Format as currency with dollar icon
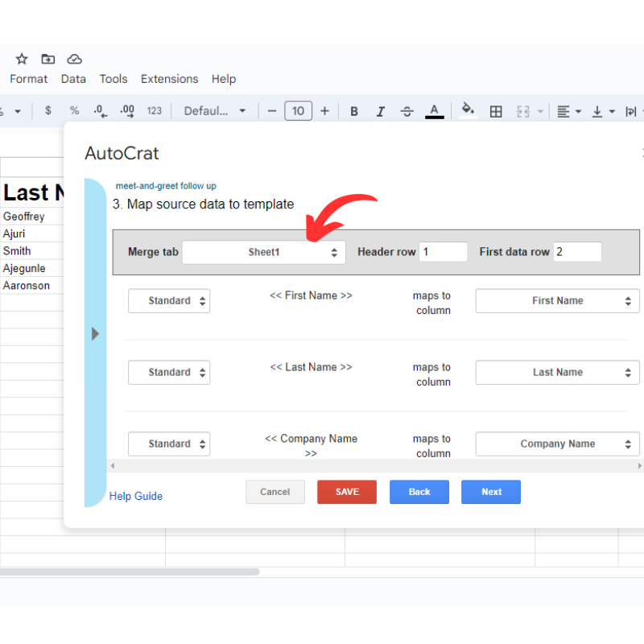 click(x=48, y=110)
